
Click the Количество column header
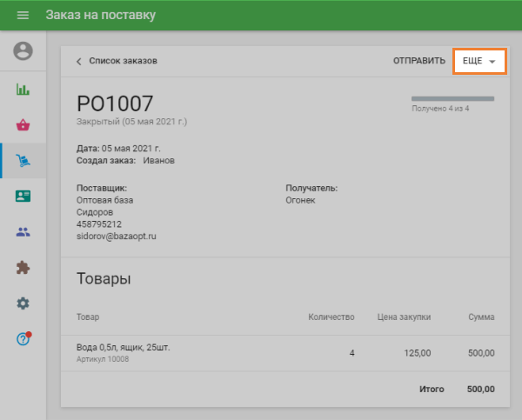[x=331, y=317]
